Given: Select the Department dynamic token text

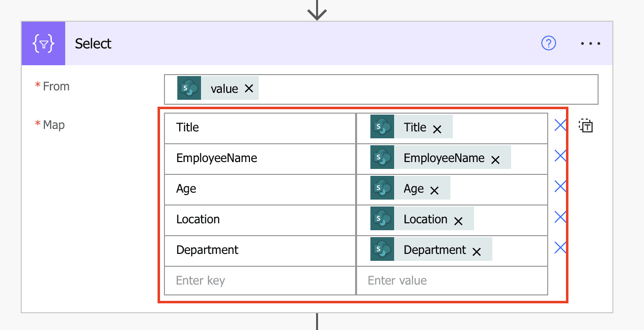Looking at the screenshot, I should (435, 250).
